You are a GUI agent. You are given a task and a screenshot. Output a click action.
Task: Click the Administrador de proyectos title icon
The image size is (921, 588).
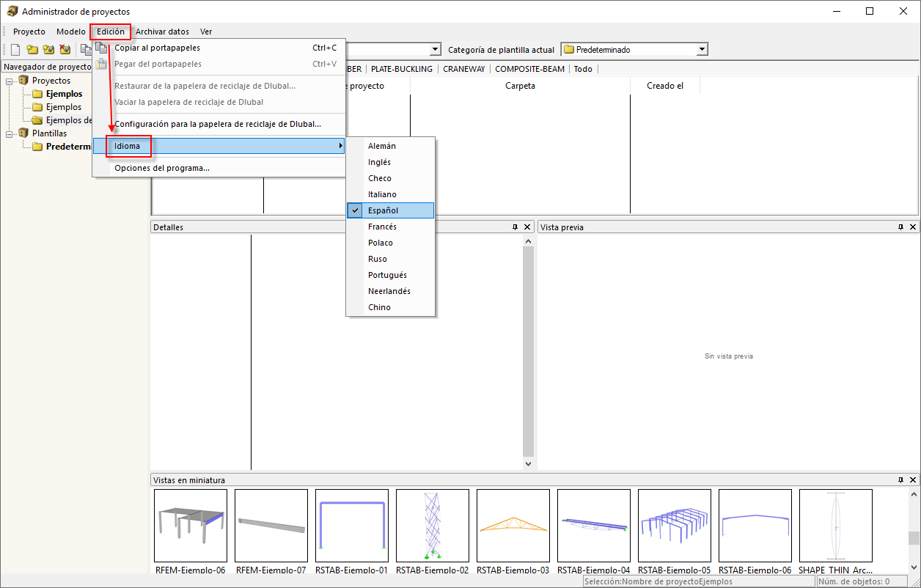pyautogui.click(x=12, y=11)
